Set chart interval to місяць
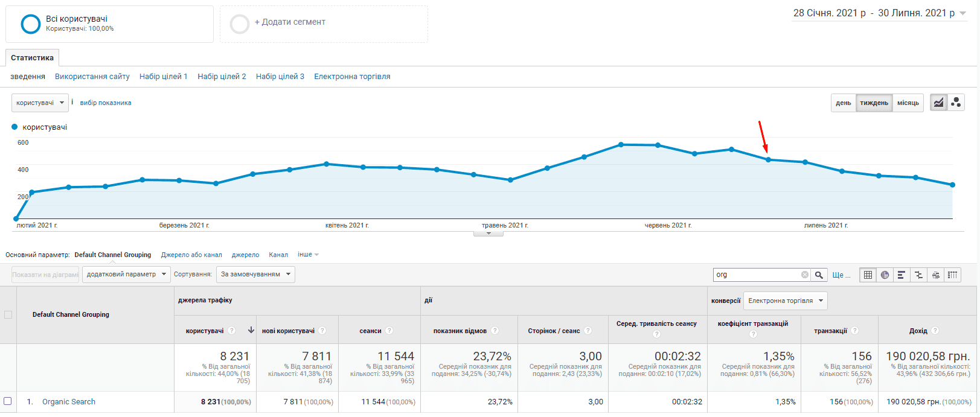 click(908, 103)
